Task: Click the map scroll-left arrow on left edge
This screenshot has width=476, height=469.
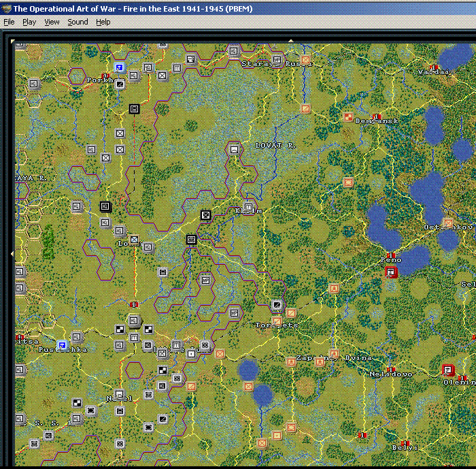Action: tap(12, 253)
